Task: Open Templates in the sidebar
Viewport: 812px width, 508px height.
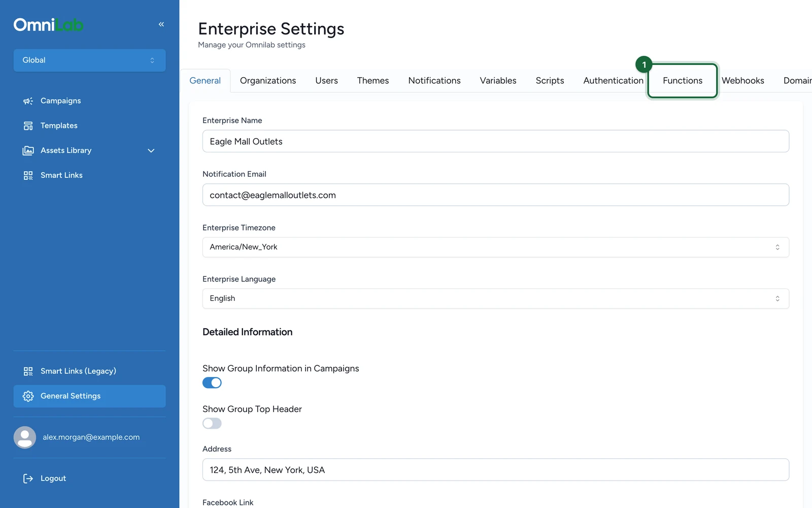Action: [x=89, y=126]
